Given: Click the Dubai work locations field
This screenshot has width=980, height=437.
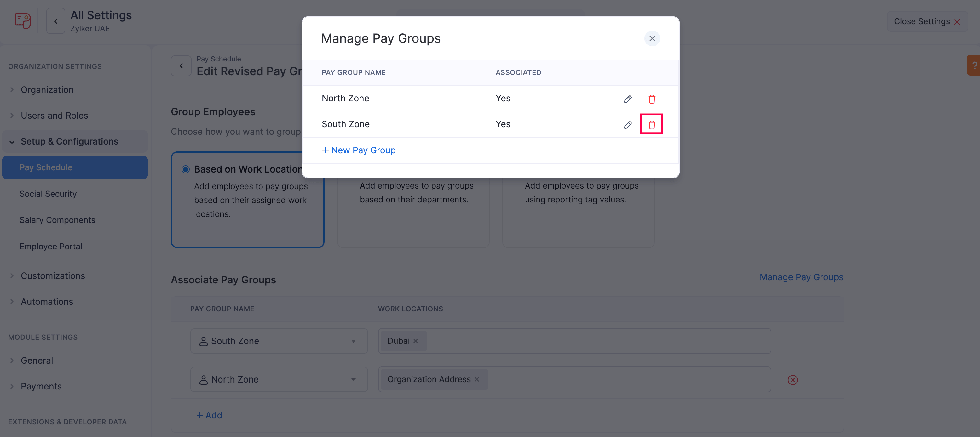Looking at the screenshot, I should (x=574, y=341).
